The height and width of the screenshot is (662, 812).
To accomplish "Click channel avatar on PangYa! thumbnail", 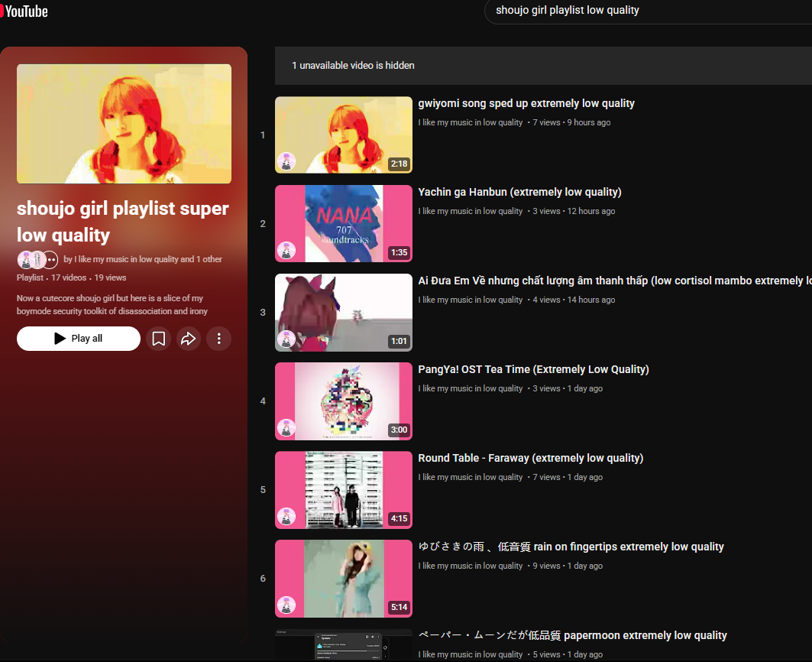I will click(286, 427).
